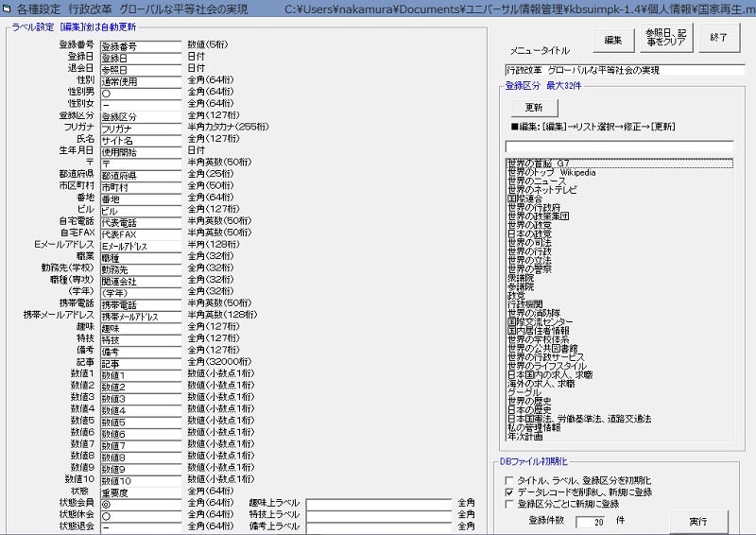Click the 参照日、記事をクリア button
The height and width of the screenshot is (535, 756).
pos(664,38)
